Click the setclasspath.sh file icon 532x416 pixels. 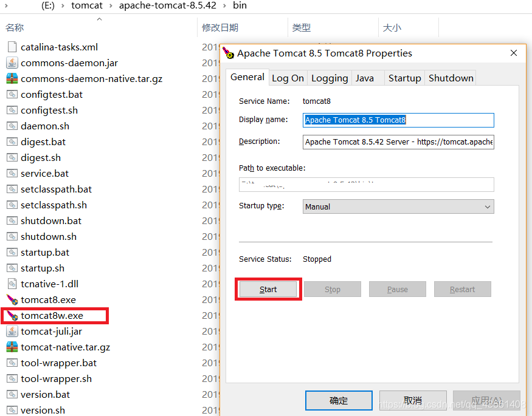12,205
